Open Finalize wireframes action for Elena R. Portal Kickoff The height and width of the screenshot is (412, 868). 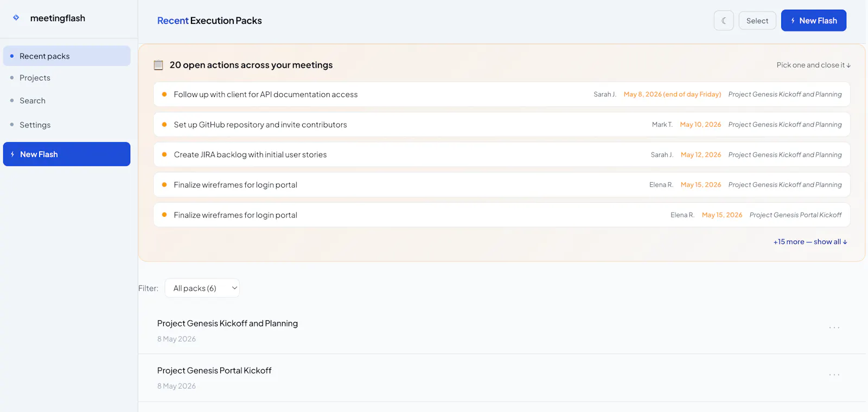(502, 215)
